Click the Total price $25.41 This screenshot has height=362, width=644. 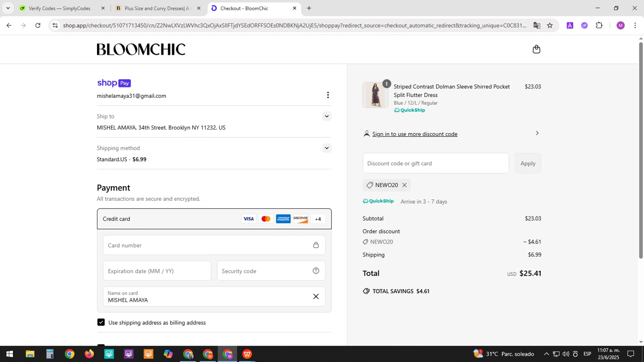(530, 274)
